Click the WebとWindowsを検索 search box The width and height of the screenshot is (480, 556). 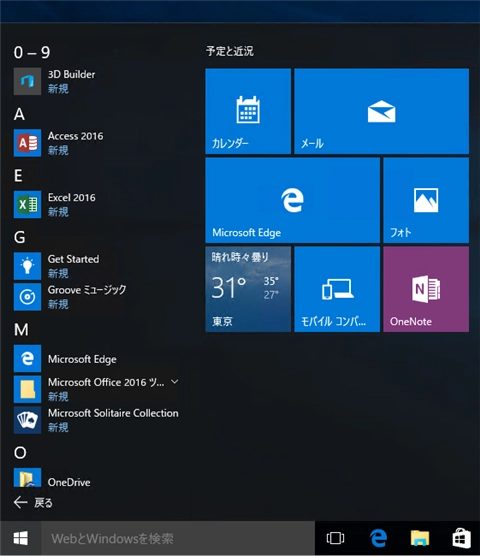(178, 538)
